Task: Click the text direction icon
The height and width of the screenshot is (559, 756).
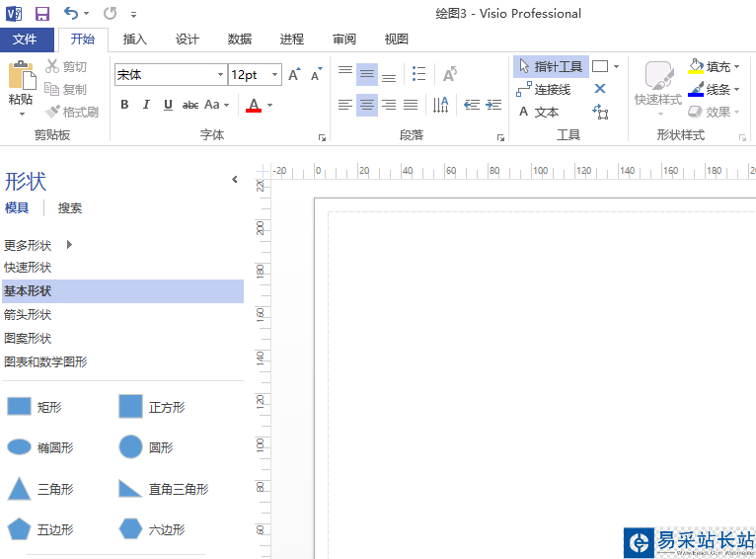Action: tap(441, 105)
